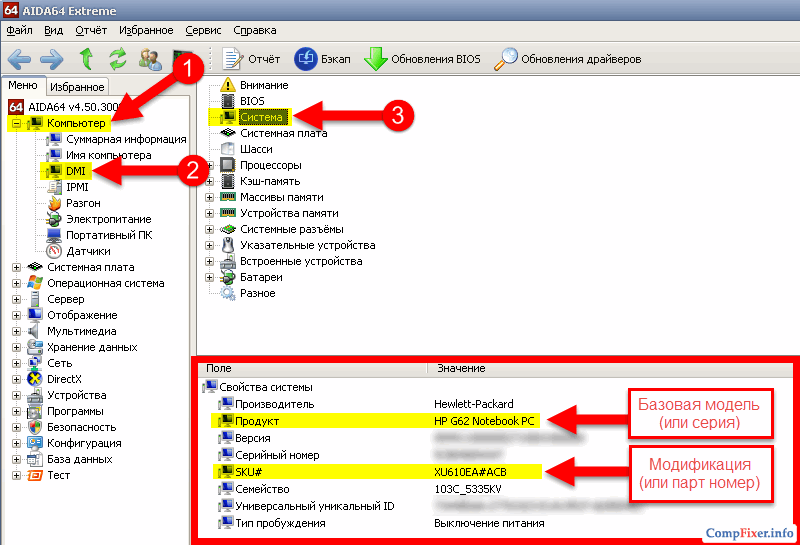The width and height of the screenshot is (800, 545).
Task: Open the Сервис menu
Action: point(203,30)
